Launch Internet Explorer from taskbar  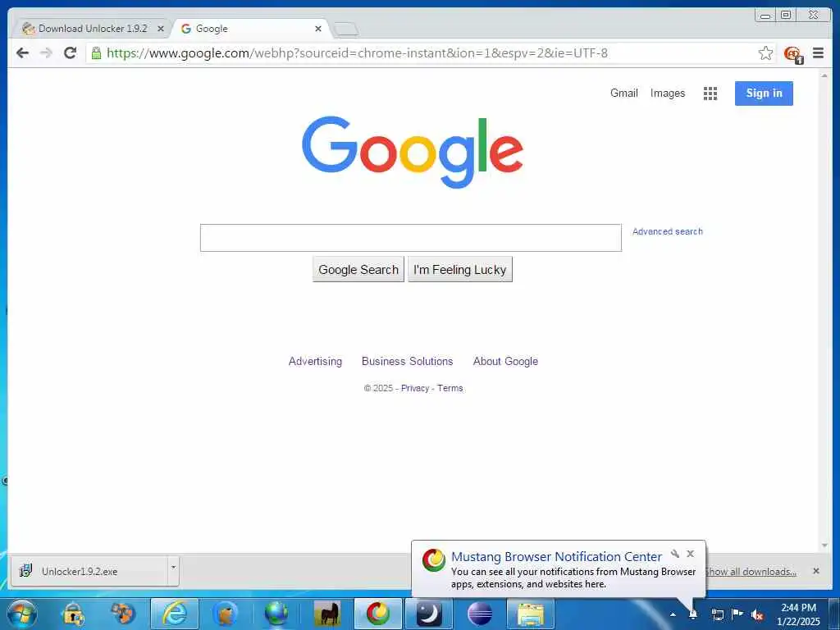pos(175,614)
